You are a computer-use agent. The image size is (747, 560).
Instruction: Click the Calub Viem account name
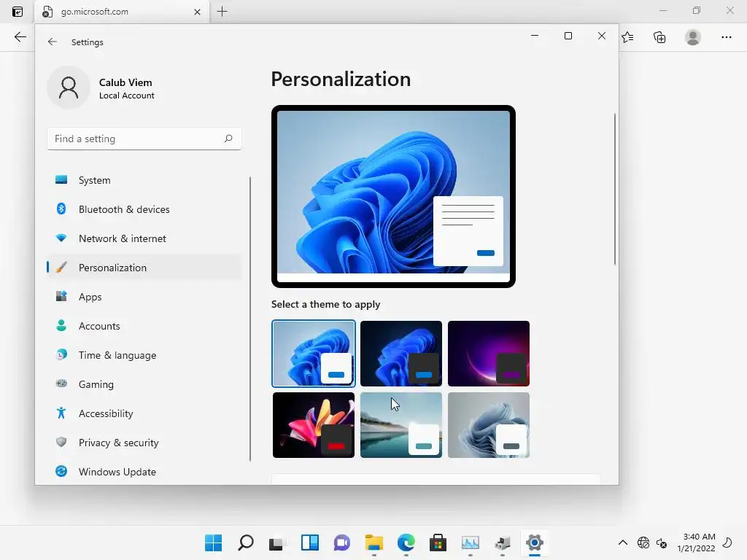[x=125, y=82]
